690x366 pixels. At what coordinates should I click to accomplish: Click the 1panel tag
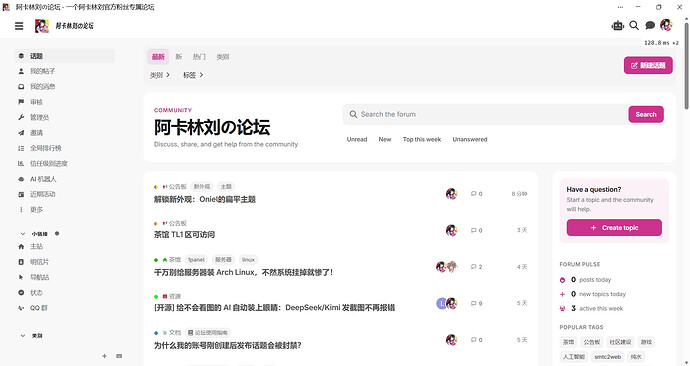coord(196,260)
